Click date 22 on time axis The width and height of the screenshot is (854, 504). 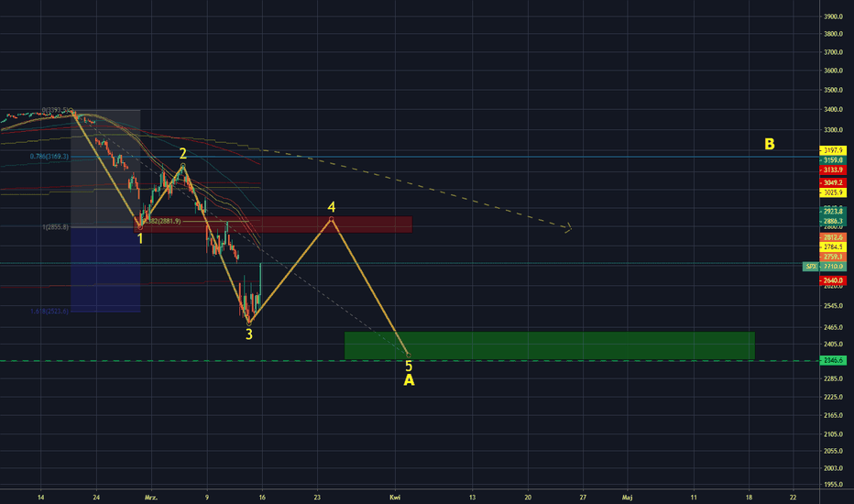[x=793, y=498]
